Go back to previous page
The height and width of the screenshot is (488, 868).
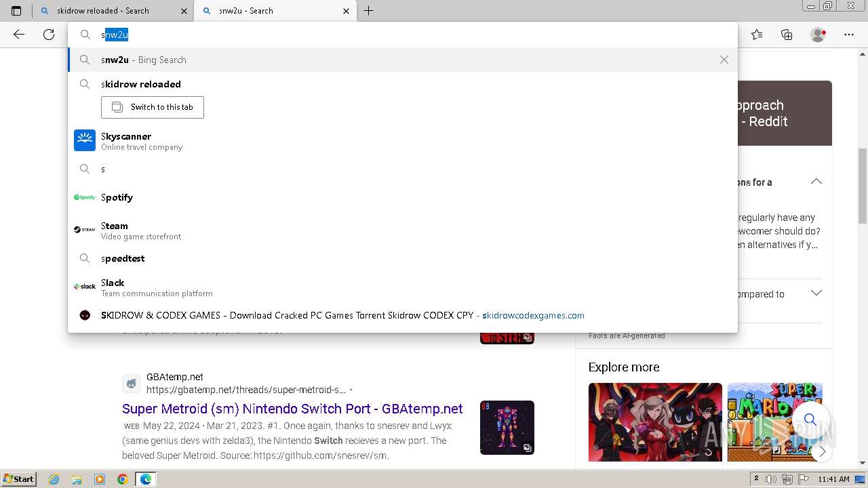coord(19,35)
